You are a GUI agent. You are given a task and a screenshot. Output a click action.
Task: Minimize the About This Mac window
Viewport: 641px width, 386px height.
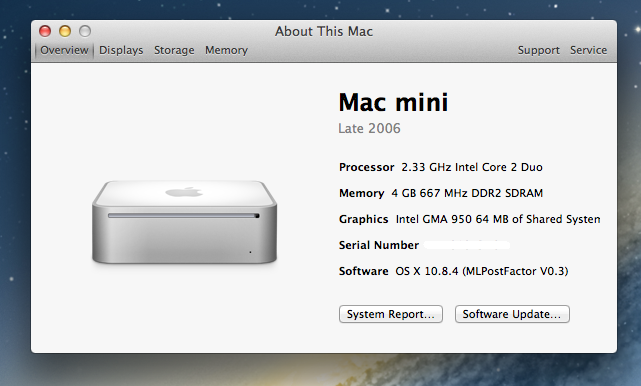click(65, 31)
